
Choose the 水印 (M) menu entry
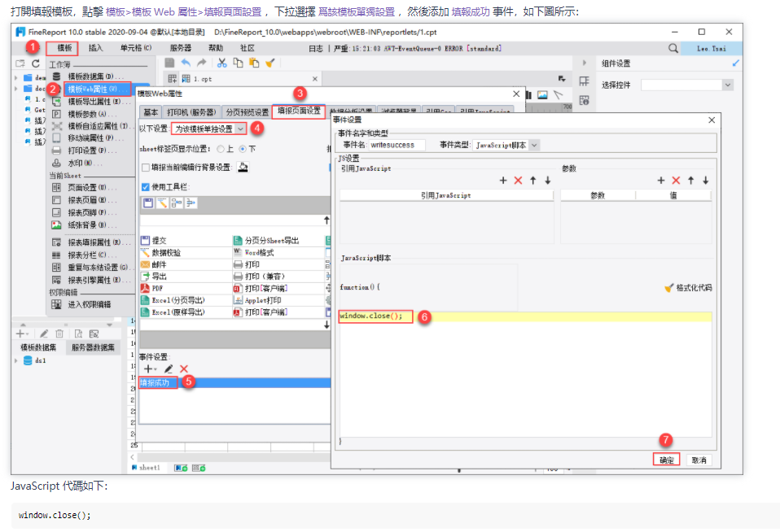pyautogui.click(x=85, y=163)
